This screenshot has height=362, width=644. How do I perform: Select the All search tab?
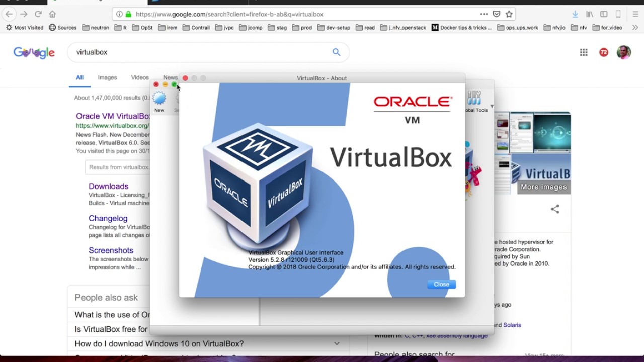tap(79, 77)
